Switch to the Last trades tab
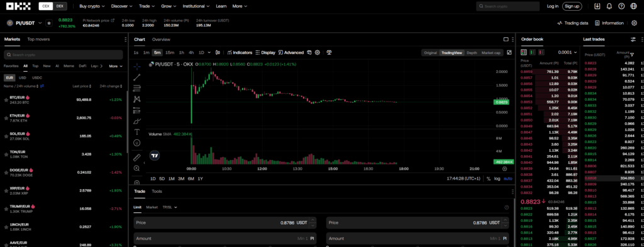 click(594, 40)
